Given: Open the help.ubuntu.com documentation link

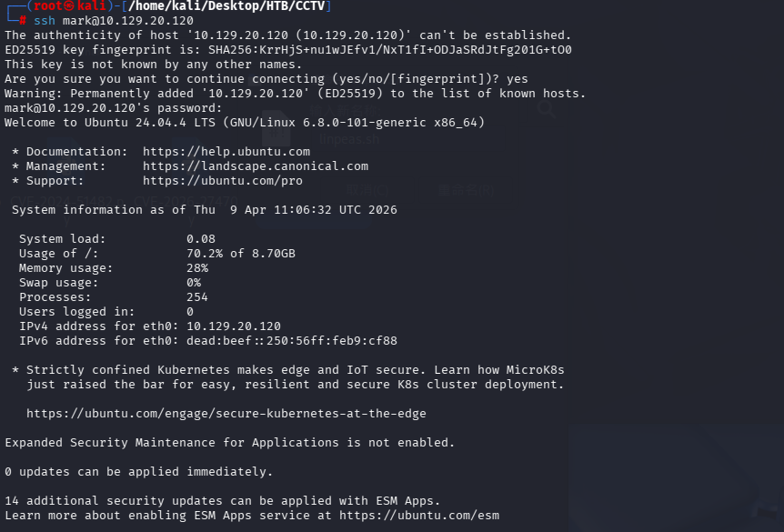Looking at the screenshot, I should (226, 152).
